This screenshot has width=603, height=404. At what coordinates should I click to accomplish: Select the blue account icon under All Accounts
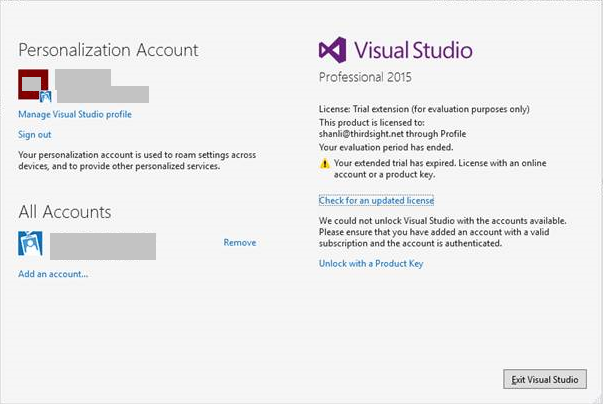coord(30,243)
